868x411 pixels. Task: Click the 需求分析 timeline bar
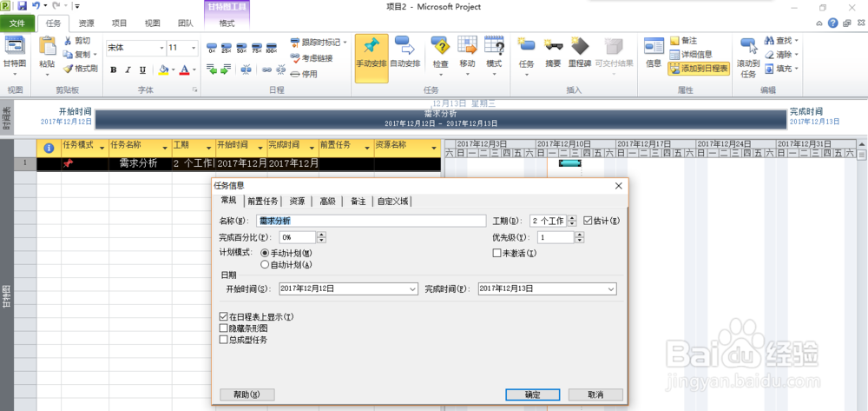(x=441, y=119)
